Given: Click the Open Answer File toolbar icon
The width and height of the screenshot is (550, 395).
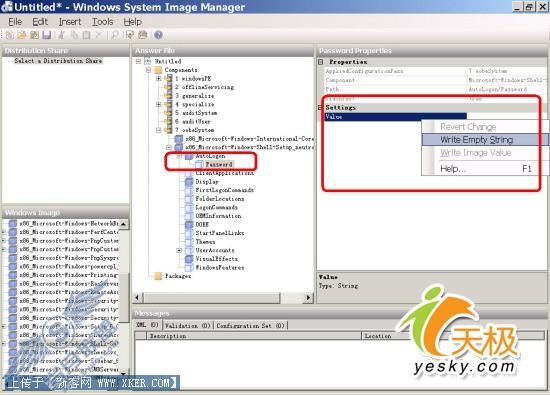Looking at the screenshot, I should coord(22,35).
